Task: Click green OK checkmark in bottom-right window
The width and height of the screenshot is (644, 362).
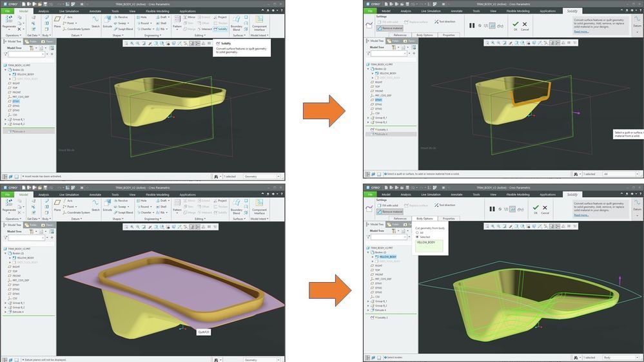Action: [536, 209]
